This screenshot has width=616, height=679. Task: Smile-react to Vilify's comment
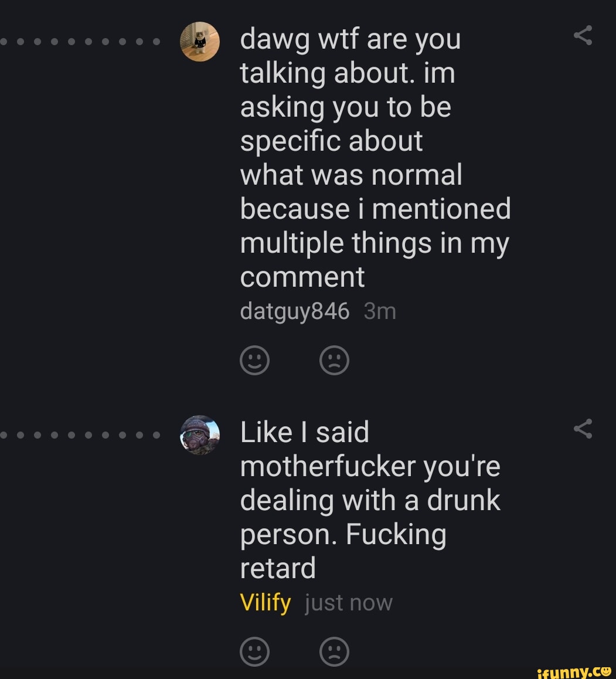tap(255, 651)
